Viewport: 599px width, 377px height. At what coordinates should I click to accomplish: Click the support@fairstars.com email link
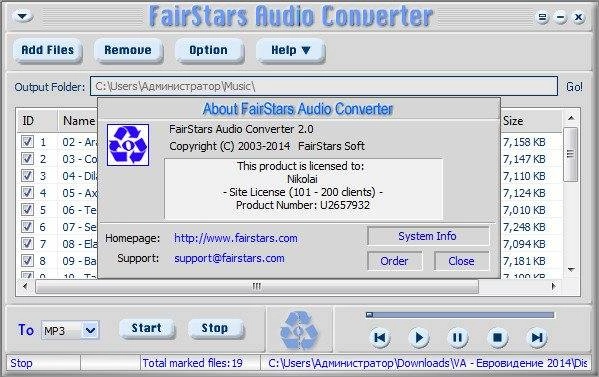point(229,258)
